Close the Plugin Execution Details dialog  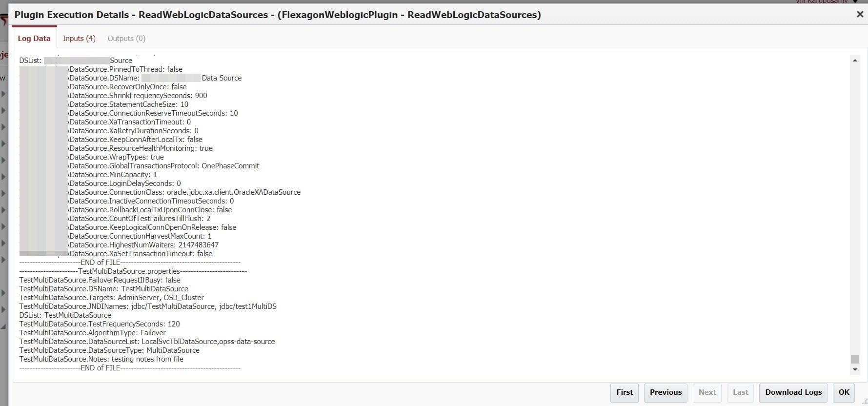(860, 15)
